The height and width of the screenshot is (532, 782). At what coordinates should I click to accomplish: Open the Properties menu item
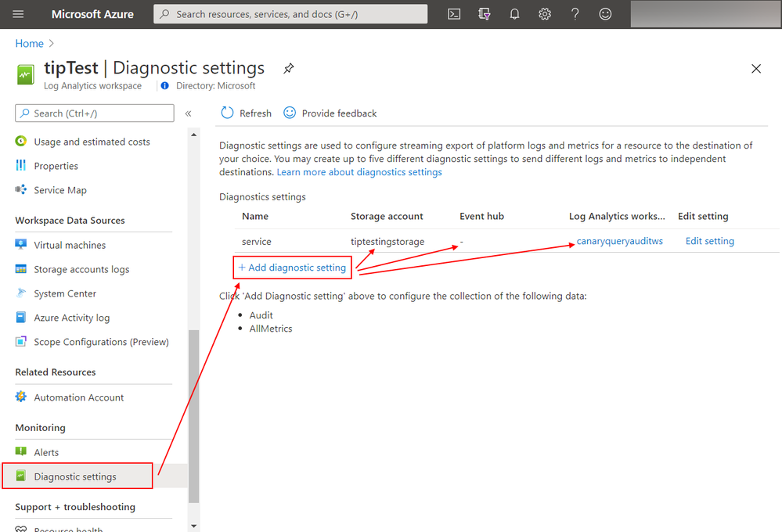coord(56,166)
